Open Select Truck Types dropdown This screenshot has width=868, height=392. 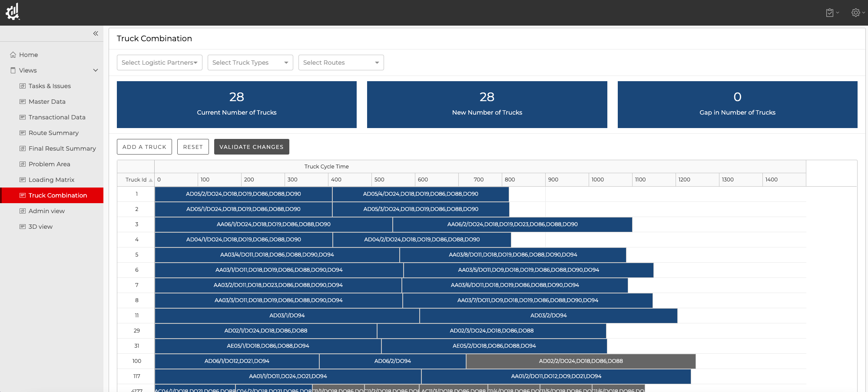250,63
